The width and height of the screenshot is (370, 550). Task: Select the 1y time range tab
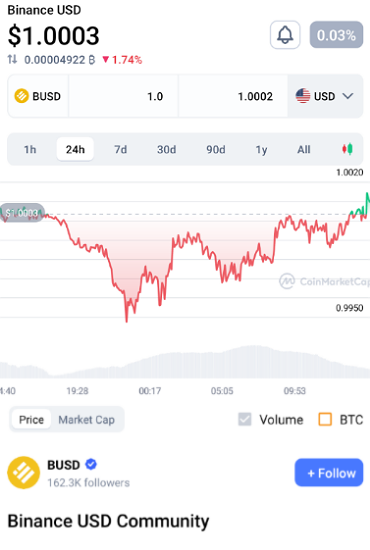261,149
